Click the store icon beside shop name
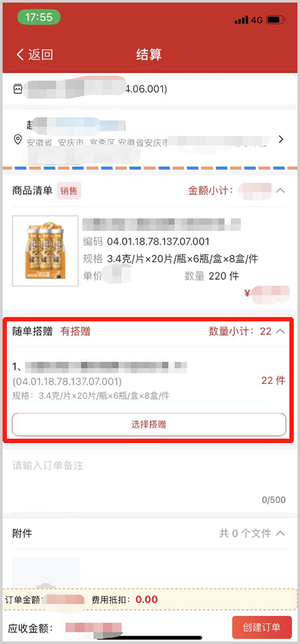The height and width of the screenshot is (644, 300). click(x=18, y=89)
